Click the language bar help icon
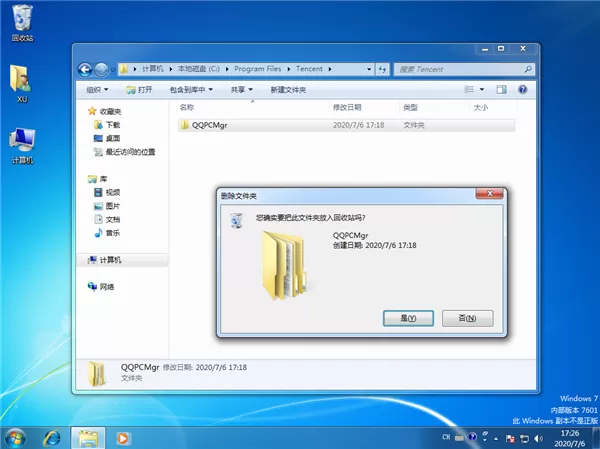The height and width of the screenshot is (449, 600). (473, 437)
